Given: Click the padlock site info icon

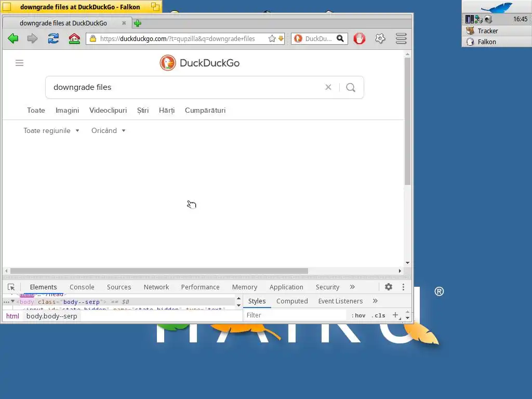Looking at the screenshot, I should pos(93,38).
